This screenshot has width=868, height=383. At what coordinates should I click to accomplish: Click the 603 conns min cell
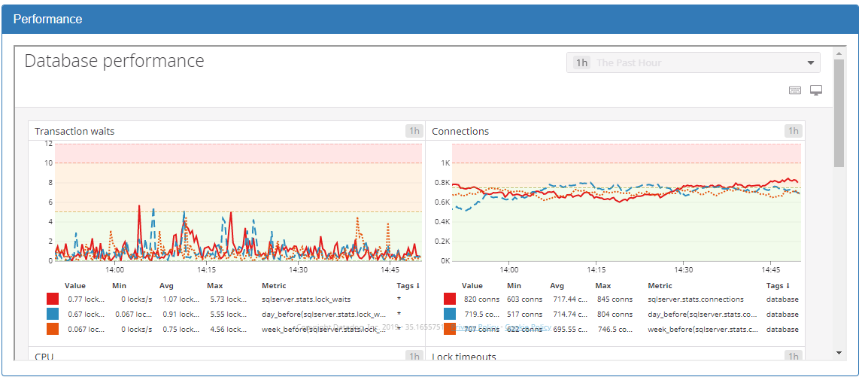coord(524,299)
